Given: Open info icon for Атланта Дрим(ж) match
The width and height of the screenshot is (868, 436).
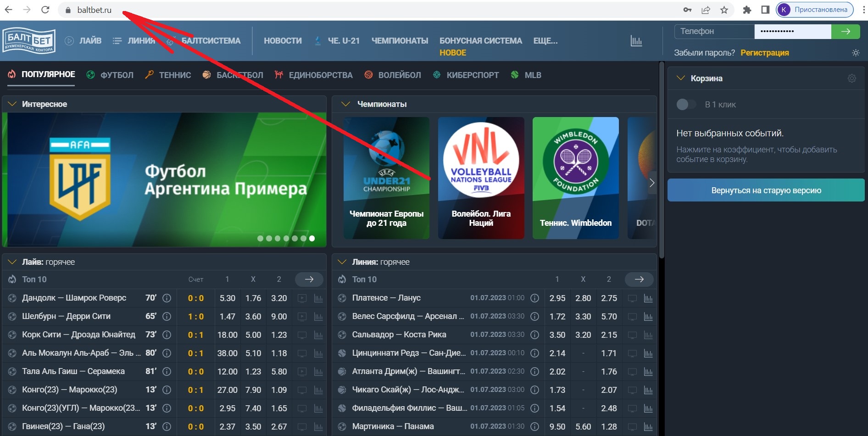Looking at the screenshot, I should tap(534, 371).
